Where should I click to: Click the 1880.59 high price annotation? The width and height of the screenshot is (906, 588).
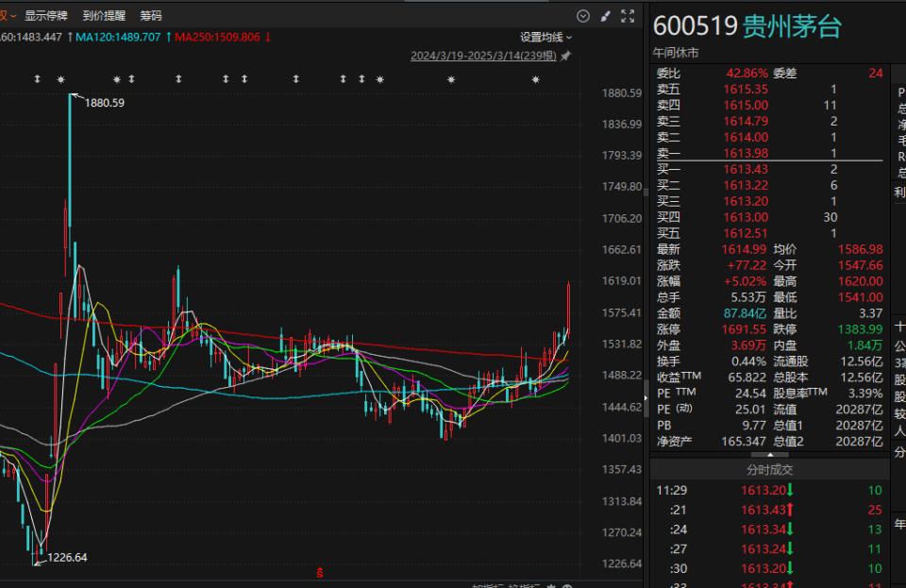[x=105, y=103]
